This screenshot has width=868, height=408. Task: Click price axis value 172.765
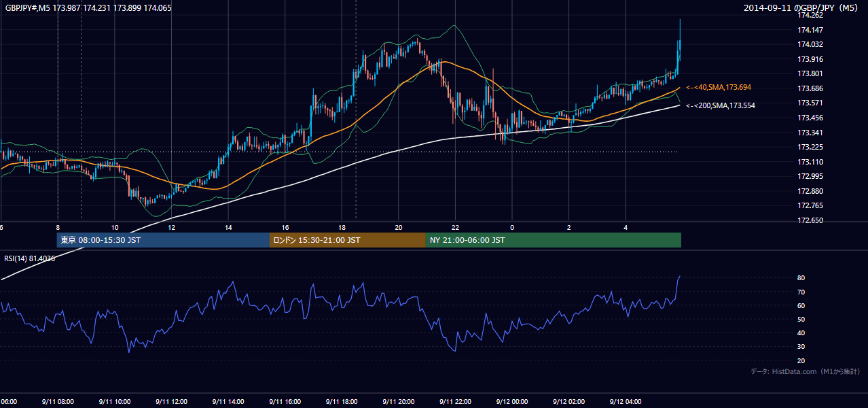click(x=810, y=205)
